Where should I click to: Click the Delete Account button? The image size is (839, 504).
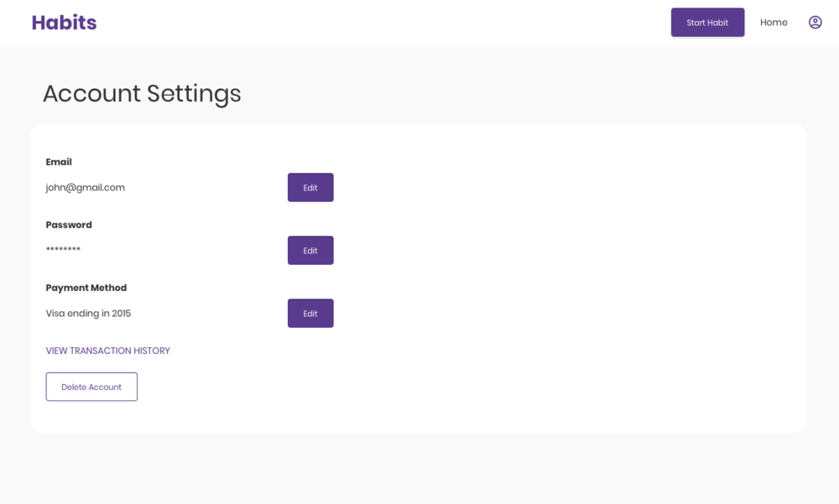click(91, 387)
